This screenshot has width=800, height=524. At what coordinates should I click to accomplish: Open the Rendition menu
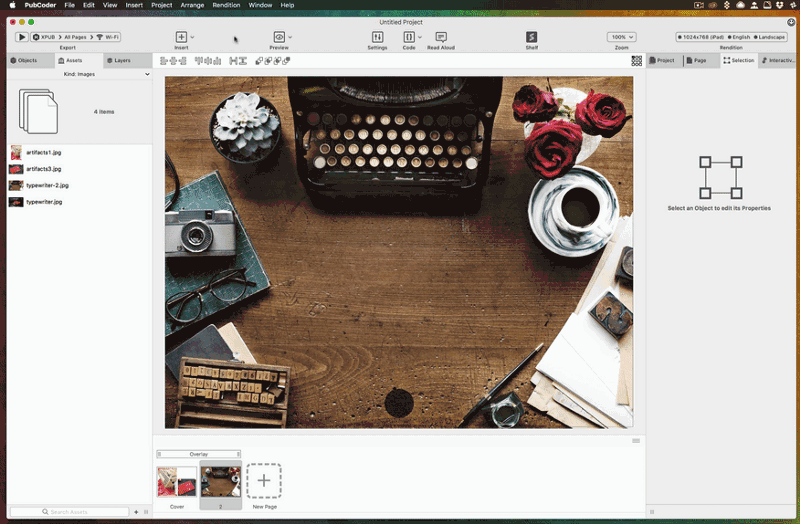click(x=226, y=5)
